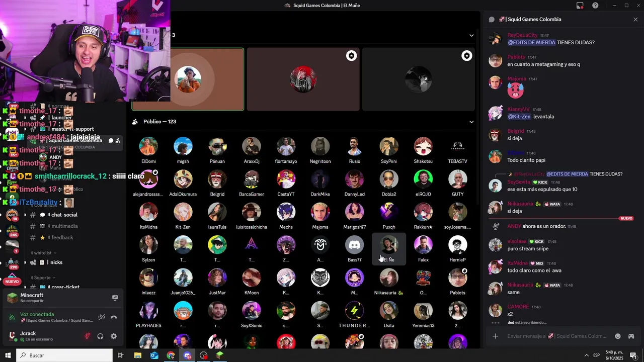Click ElDomi's avatar in the audience

pos(148,146)
